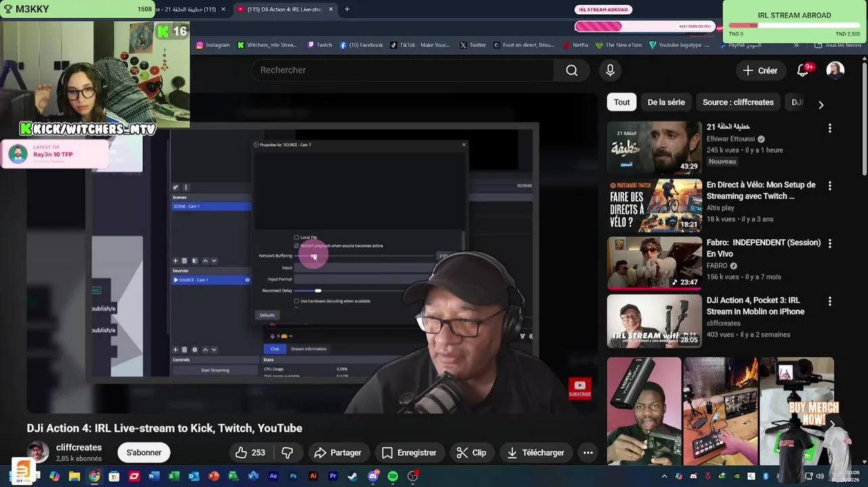Image resolution: width=868 pixels, height=487 pixels.
Task: Advance the Shorts shelf with next arrow
Action: point(832,424)
